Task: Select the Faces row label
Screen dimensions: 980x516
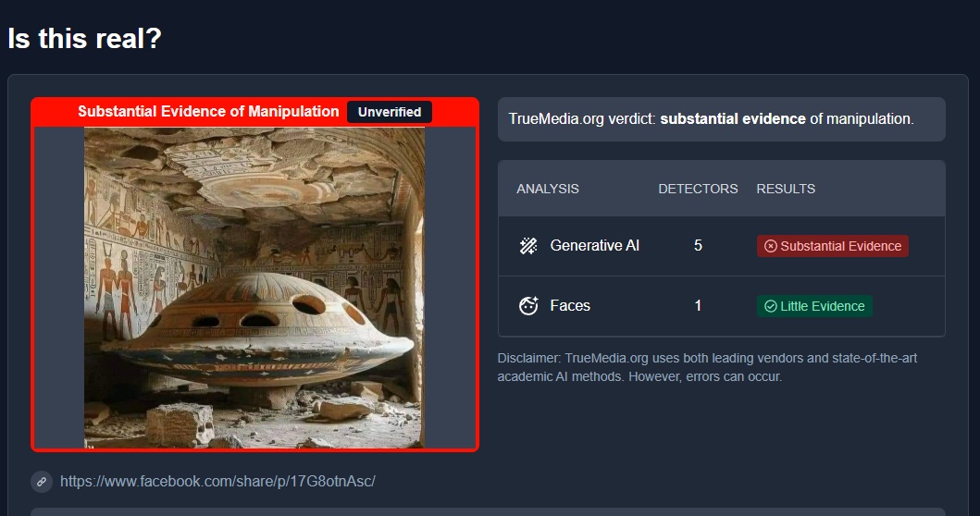Action: [x=570, y=306]
